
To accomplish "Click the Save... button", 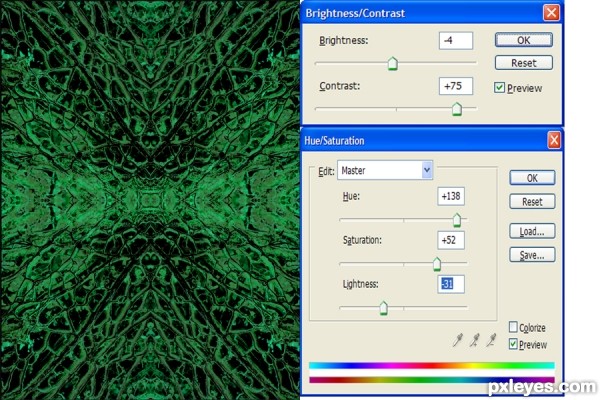I will (532, 255).
